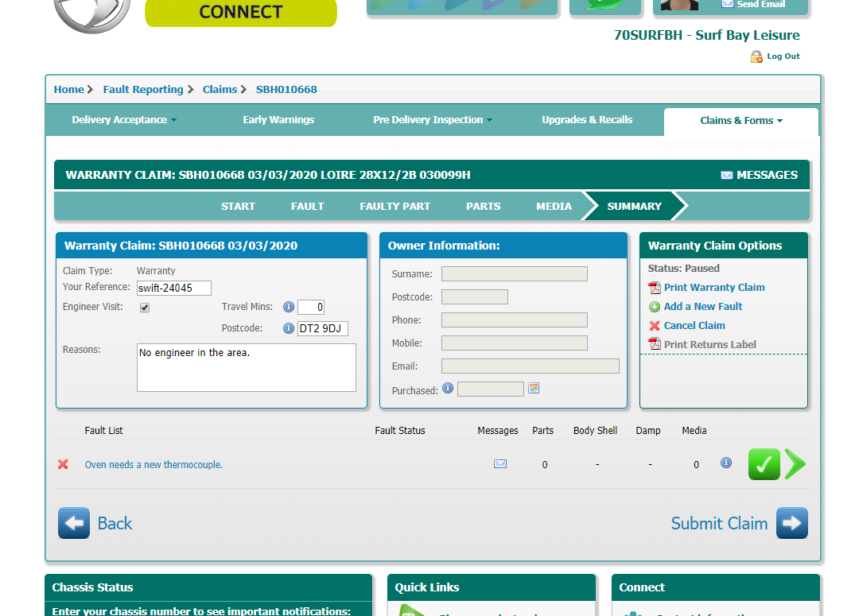Click the green Add a New Fault plus icon
The width and height of the screenshot is (859, 616).
[654, 307]
